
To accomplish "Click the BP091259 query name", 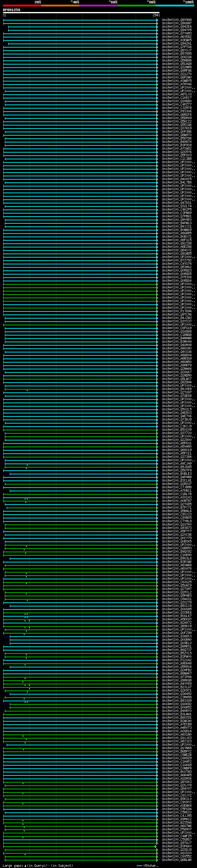I will (11, 10).
